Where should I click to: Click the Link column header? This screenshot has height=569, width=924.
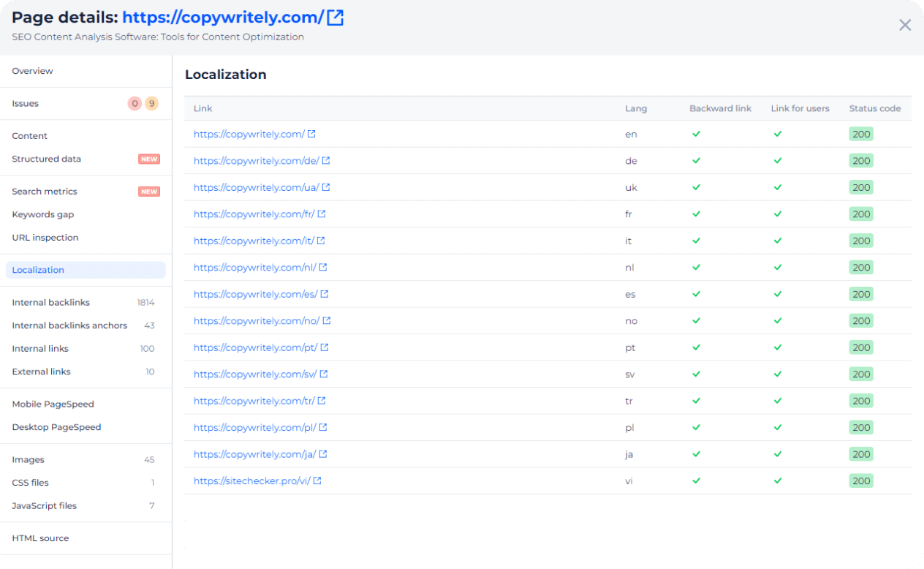click(203, 108)
